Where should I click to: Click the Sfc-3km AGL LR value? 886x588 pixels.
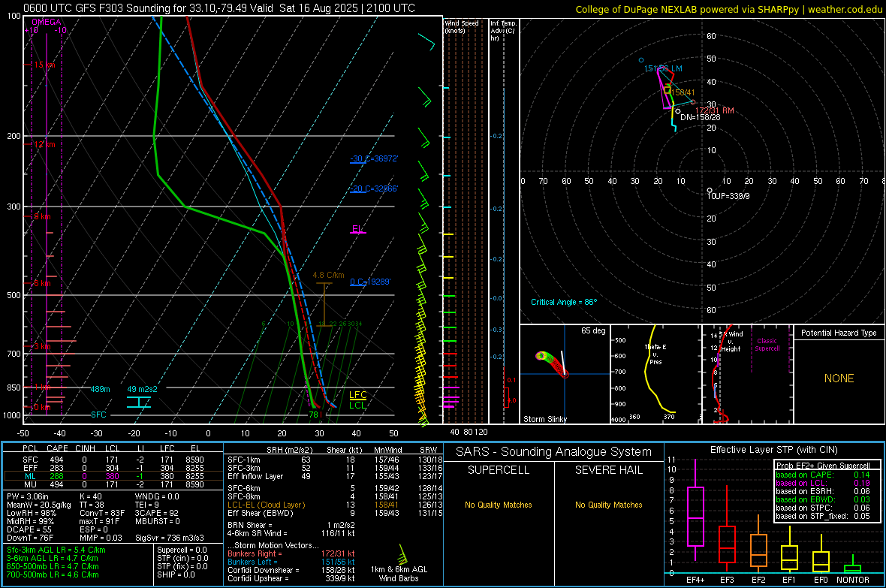point(56,550)
